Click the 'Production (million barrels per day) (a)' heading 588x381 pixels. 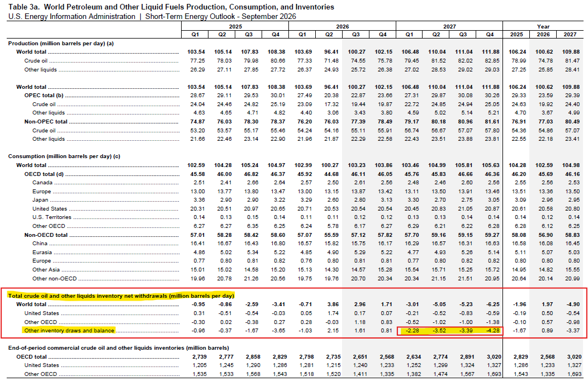tap(61, 44)
